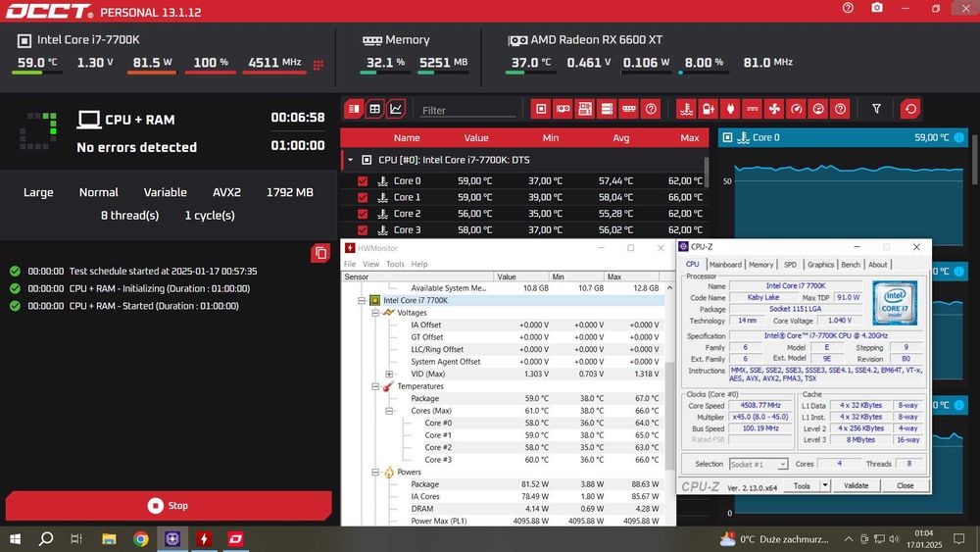Sort OCCT sensor table by Max column
Viewport: 980px width, 552px height.
(x=689, y=137)
